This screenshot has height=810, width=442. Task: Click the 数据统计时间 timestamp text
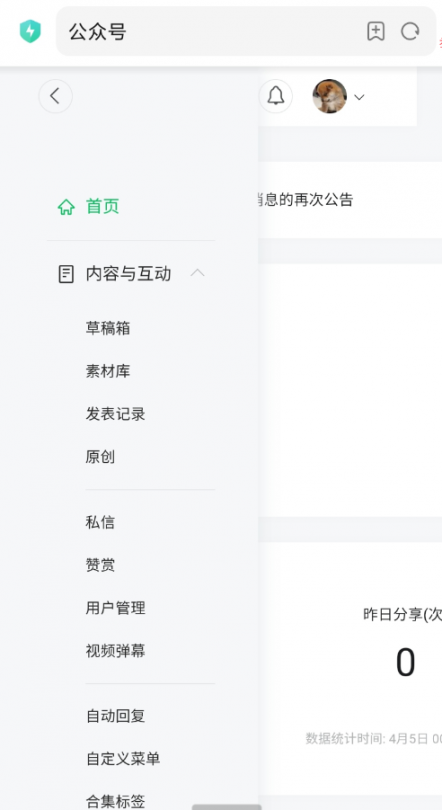(x=373, y=738)
